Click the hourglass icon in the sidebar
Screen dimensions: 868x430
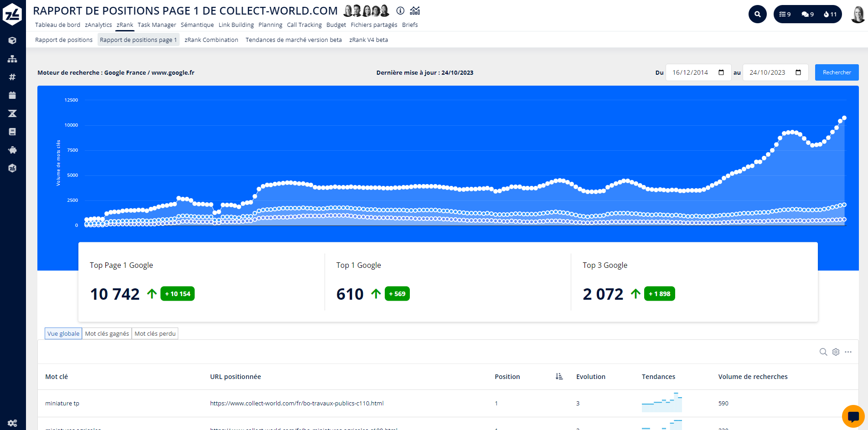pos(12,113)
